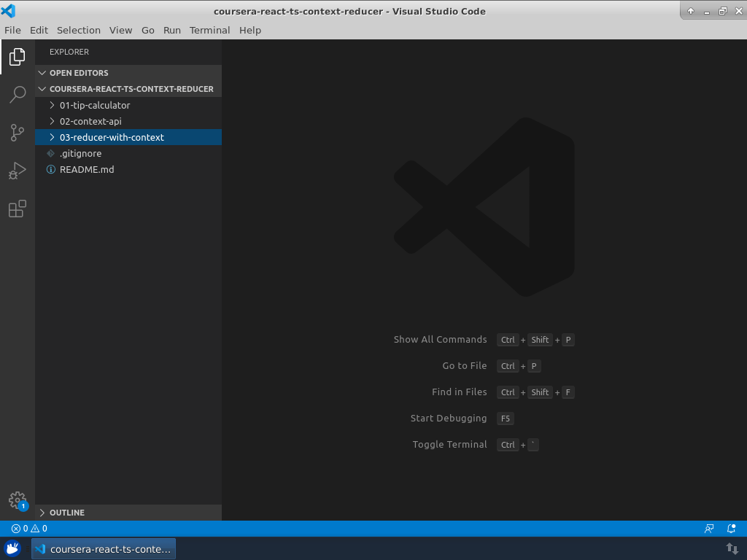The width and height of the screenshot is (747, 560).
Task: Open the File menu
Action: [13, 30]
